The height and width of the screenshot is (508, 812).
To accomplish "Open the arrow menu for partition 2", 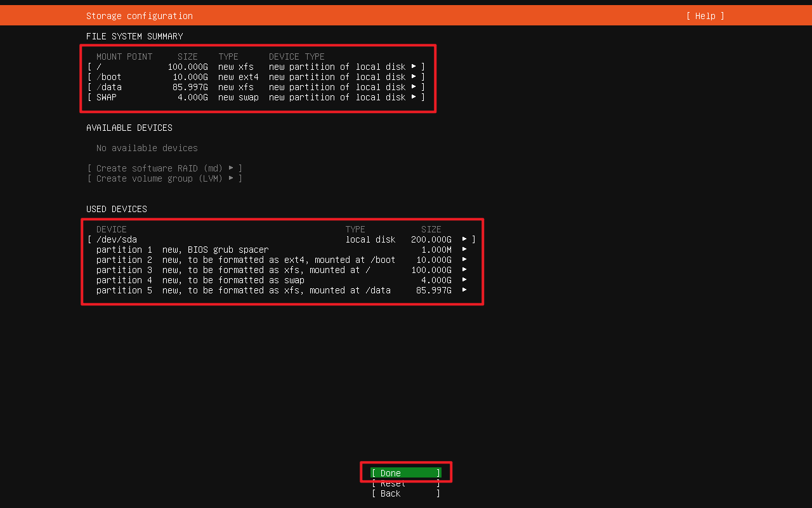I will click(464, 260).
